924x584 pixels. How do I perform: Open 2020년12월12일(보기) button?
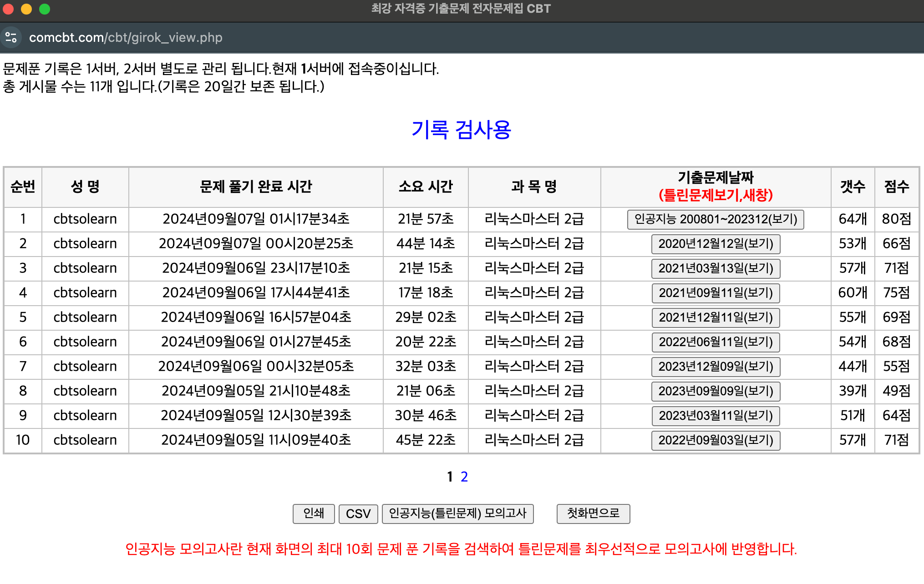(x=715, y=244)
